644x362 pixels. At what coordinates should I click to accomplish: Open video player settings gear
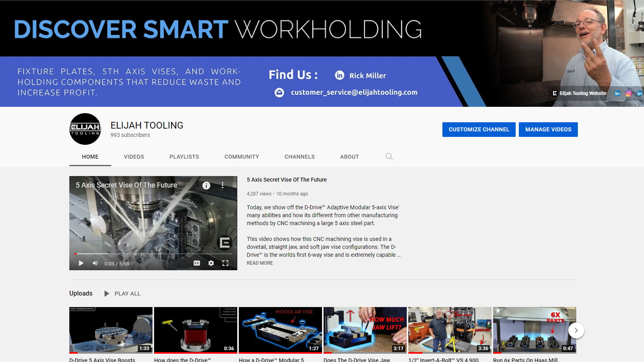pyautogui.click(x=211, y=263)
